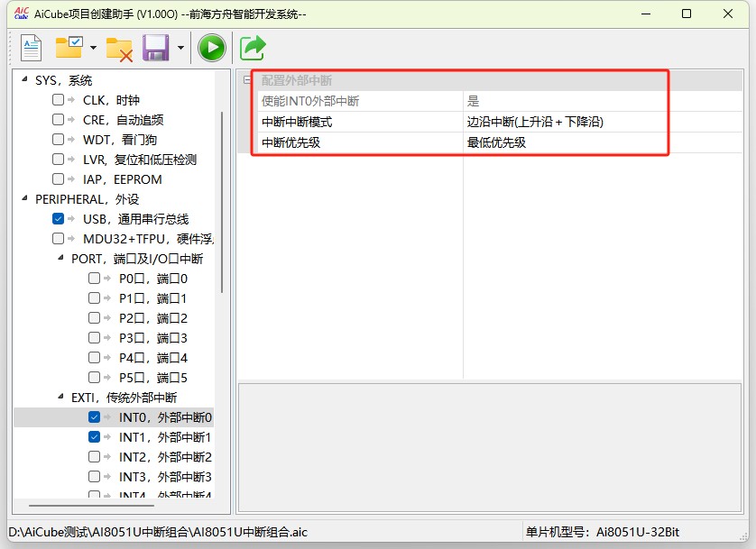Screen dimensions: 756x549
Task: Check the P1口 端口1 checkbox
Action: pyautogui.click(x=94, y=298)
